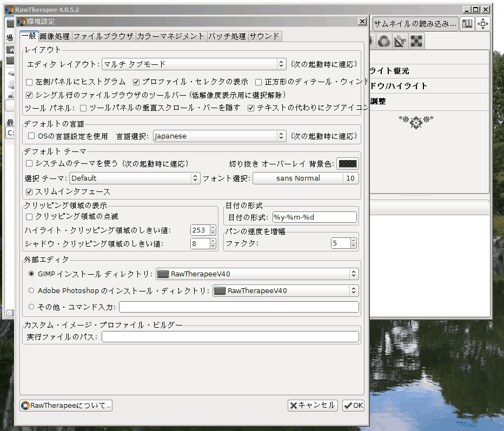Open GIMP directory RawTherapeeV40 chooser

[257, 274]
